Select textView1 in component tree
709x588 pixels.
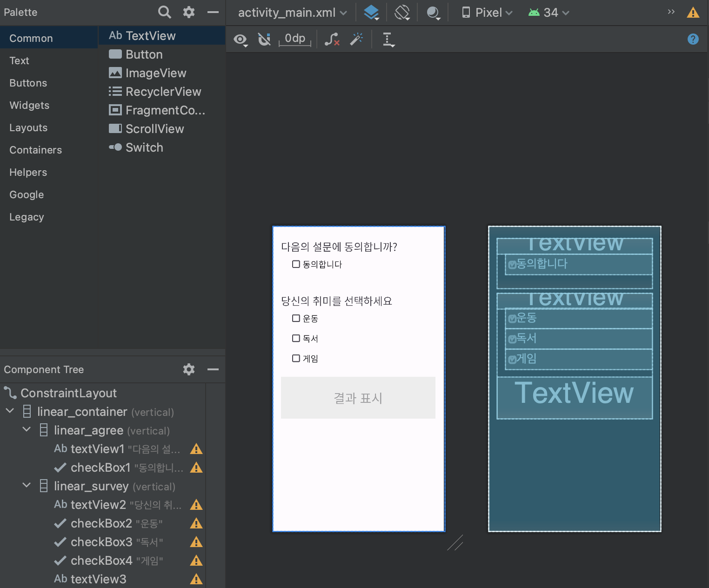coord(117,449)
